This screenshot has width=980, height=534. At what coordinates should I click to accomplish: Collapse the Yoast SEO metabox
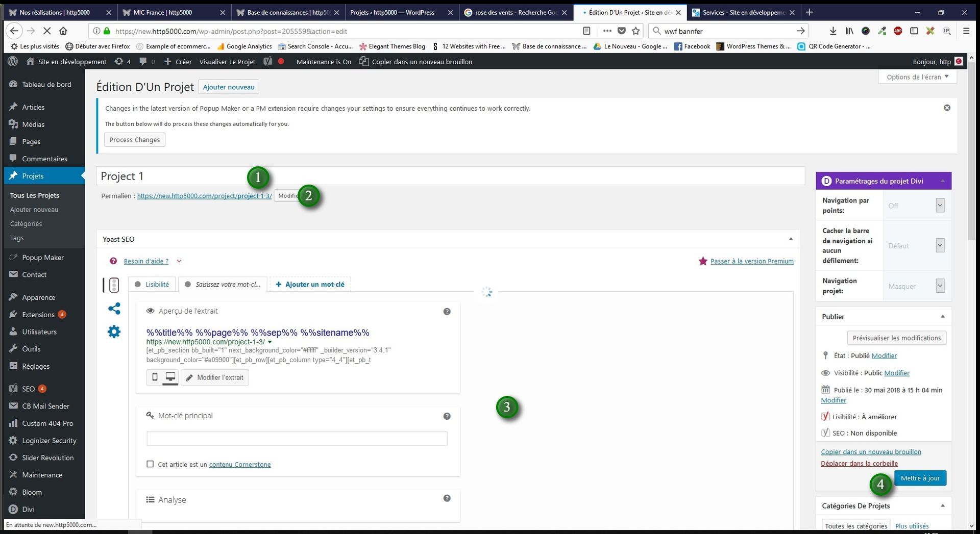(x=791, y=239)
